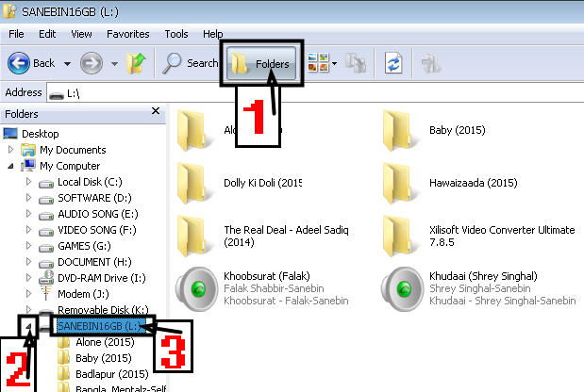584x392 pixels.
Task: Collapse the My Computer tree node
Action: click(10, 166)
